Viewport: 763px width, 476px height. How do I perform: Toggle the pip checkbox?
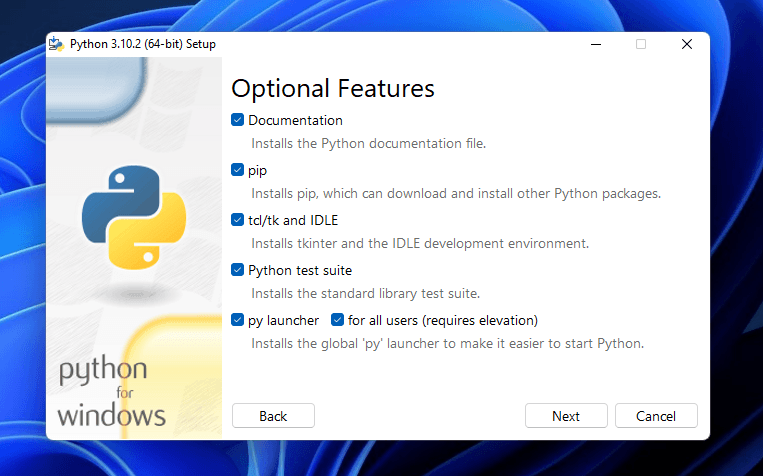(237, 170)
